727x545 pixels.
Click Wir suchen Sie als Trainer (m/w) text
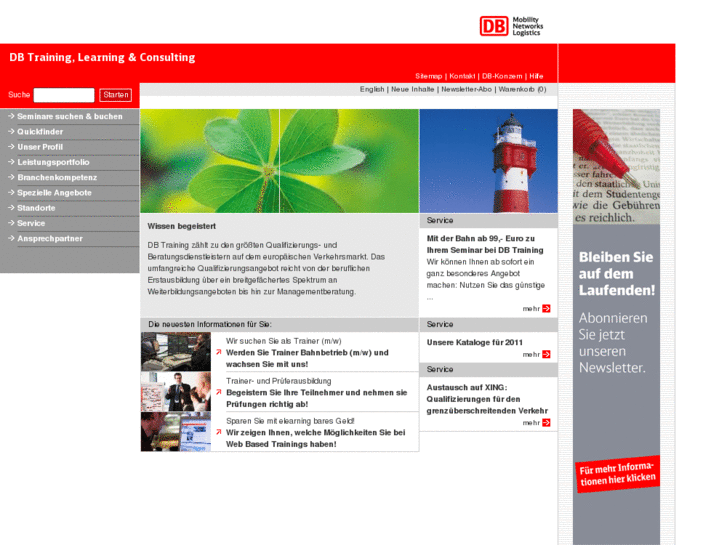click(x=283, y=341)
